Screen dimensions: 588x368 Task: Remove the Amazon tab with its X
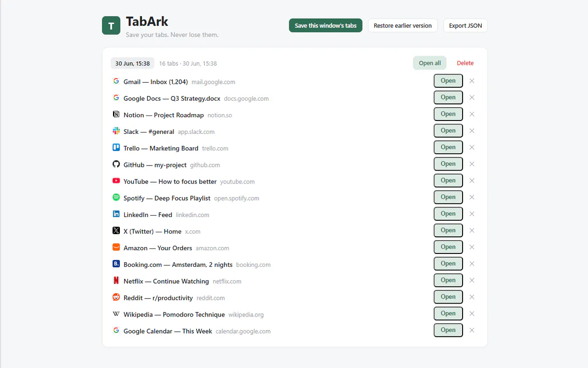[472, 247]
